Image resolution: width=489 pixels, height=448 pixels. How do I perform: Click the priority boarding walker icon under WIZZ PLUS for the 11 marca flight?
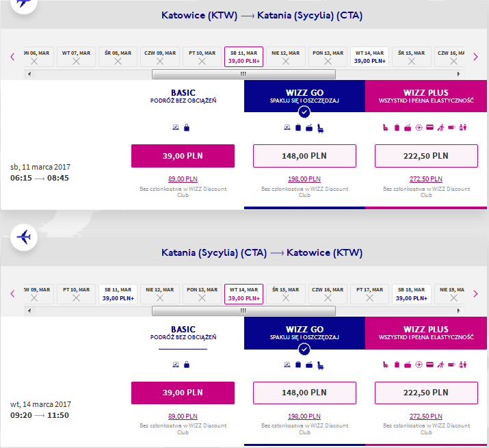click(440, 128)
